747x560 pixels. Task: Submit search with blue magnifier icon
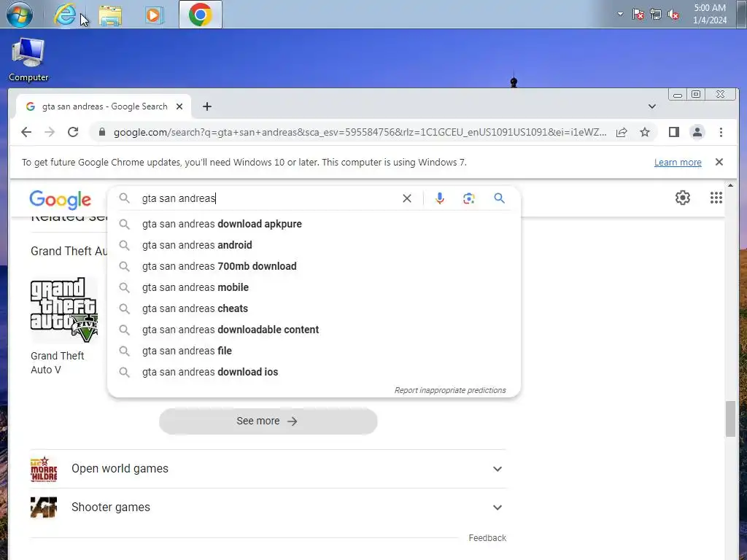[499, 198]
